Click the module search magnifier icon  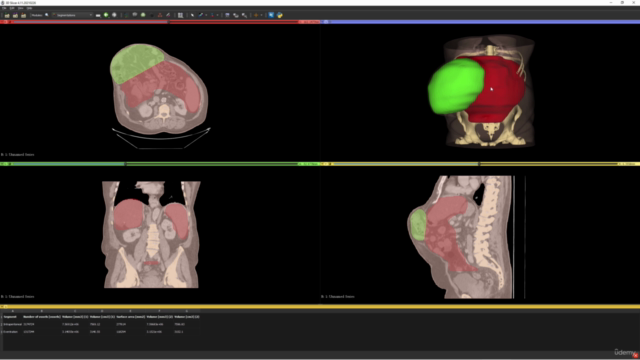click(x=47, y=15)
